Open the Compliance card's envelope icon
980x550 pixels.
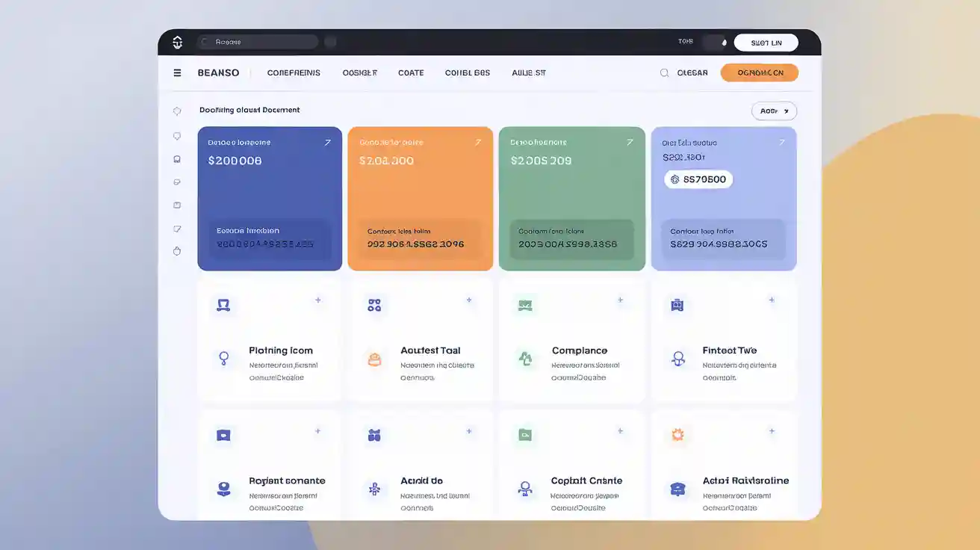[525, 304]
